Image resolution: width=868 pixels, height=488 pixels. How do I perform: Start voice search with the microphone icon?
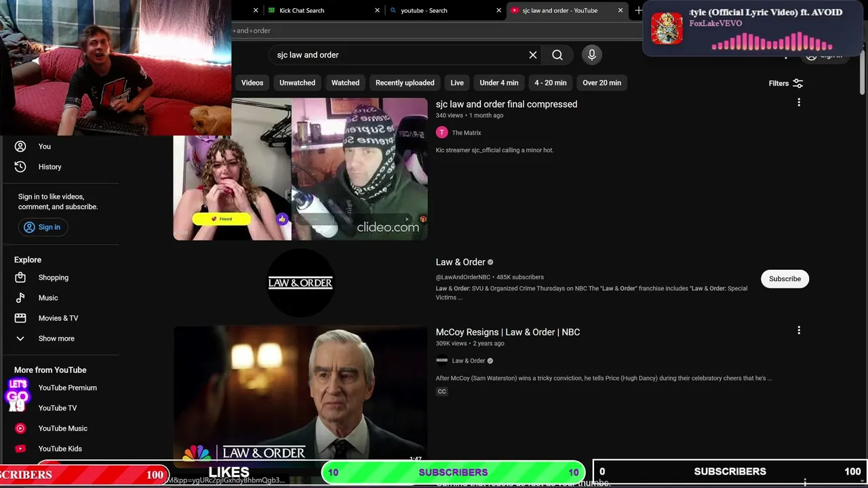coord(592,55)
